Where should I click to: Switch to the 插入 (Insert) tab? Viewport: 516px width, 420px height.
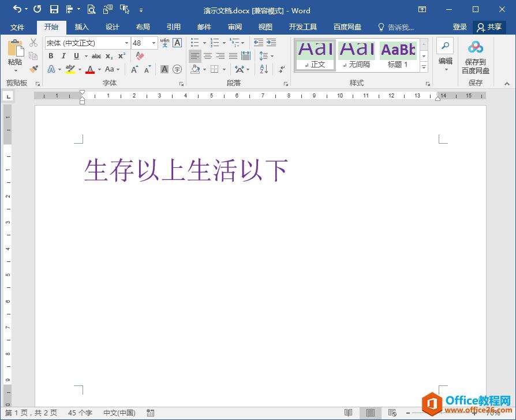pos(81,27)
